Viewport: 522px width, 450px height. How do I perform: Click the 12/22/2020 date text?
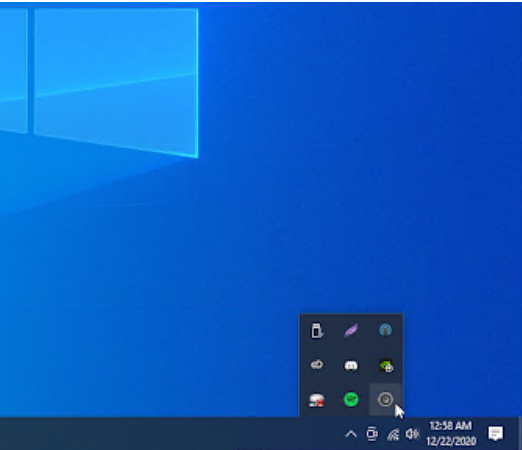[x=451, y=441]
